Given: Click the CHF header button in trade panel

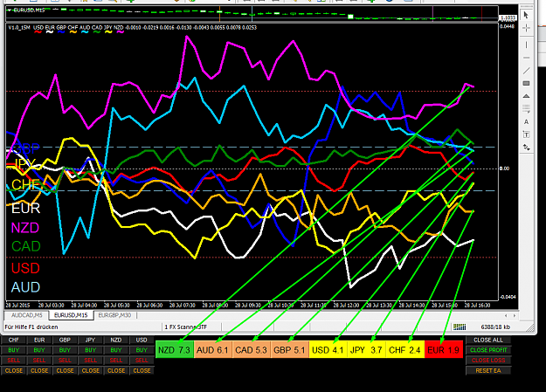Looking at the screenshot, I should (14, 340).
